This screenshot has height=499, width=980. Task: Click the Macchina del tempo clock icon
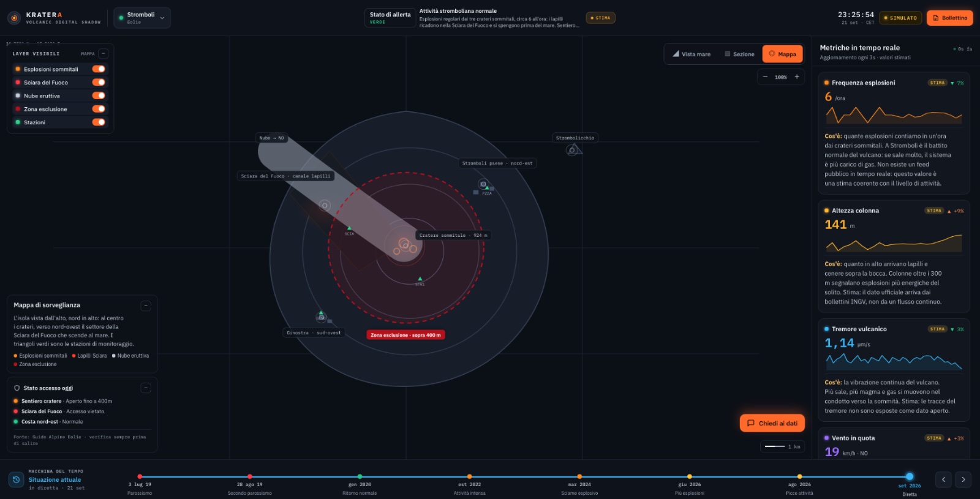17,479
